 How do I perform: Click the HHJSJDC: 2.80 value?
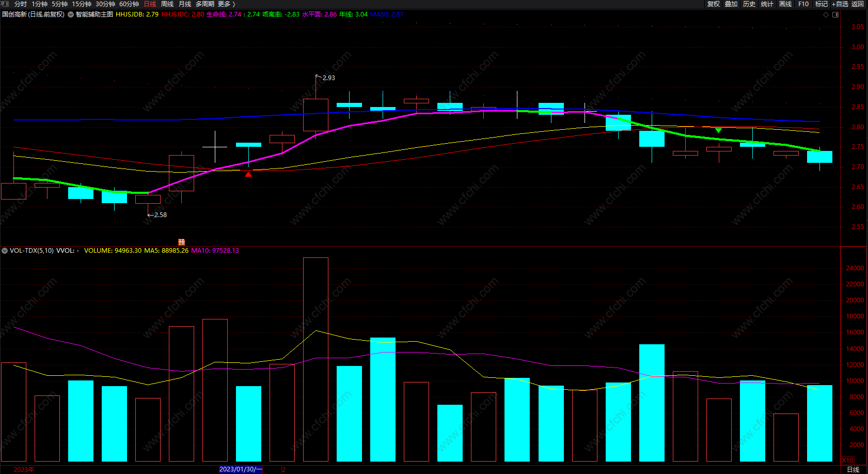coord(183,14)
